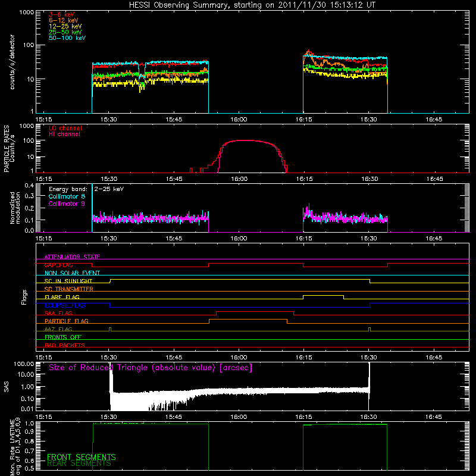Click the Size of Reduced Triangle caption
This screenshot has height=476, width=476.
click(151, 368)
